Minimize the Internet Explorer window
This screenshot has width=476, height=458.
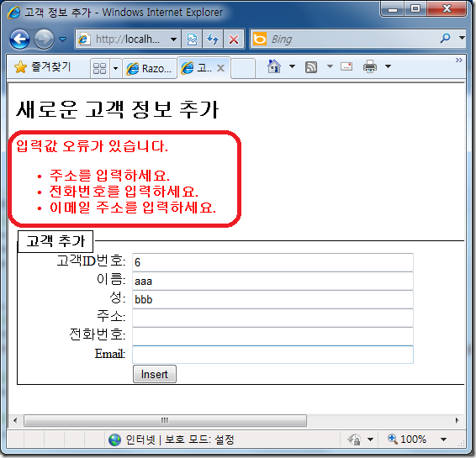[x=393, y=9]
